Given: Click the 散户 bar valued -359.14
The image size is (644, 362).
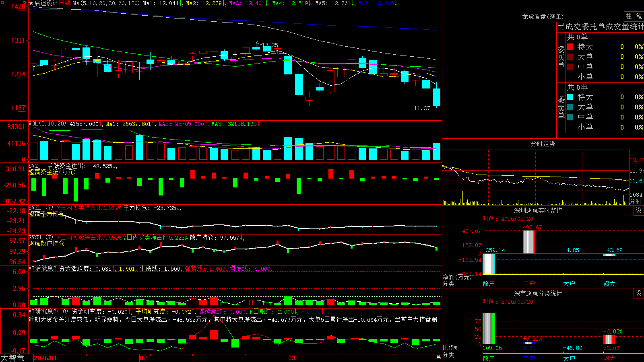Looking at the screenshot, I should (x=489, y=264).
